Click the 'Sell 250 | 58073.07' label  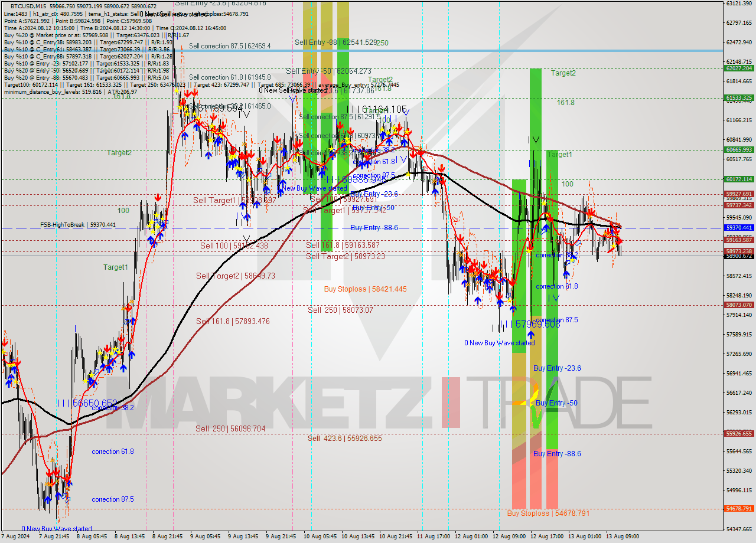[340, 310]
